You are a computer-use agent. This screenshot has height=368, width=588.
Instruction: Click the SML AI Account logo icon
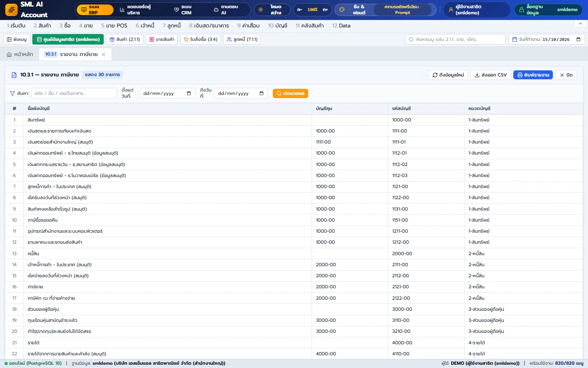click(11, 9)
